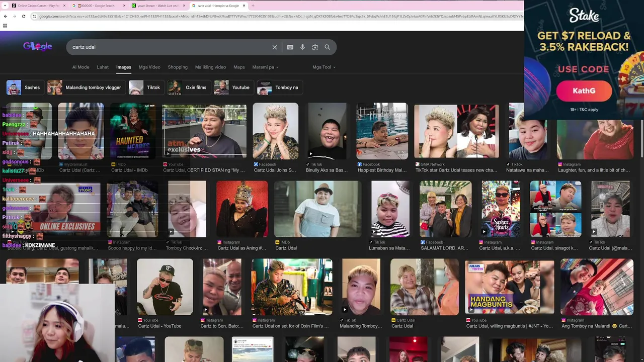
Task: Go back using browser back arrow
Action: (x=5, y=16)
